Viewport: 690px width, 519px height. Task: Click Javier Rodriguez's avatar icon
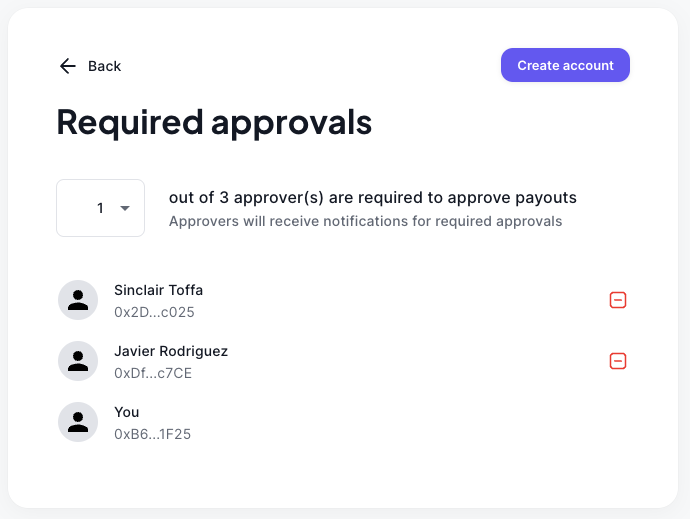pyautogui.click(x=78, y=361)
